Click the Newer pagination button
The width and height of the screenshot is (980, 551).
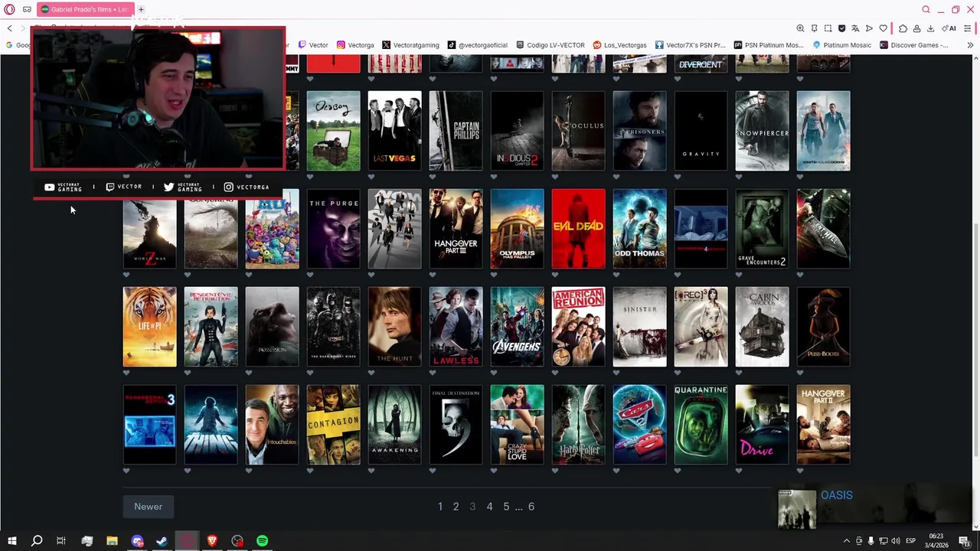148,507
